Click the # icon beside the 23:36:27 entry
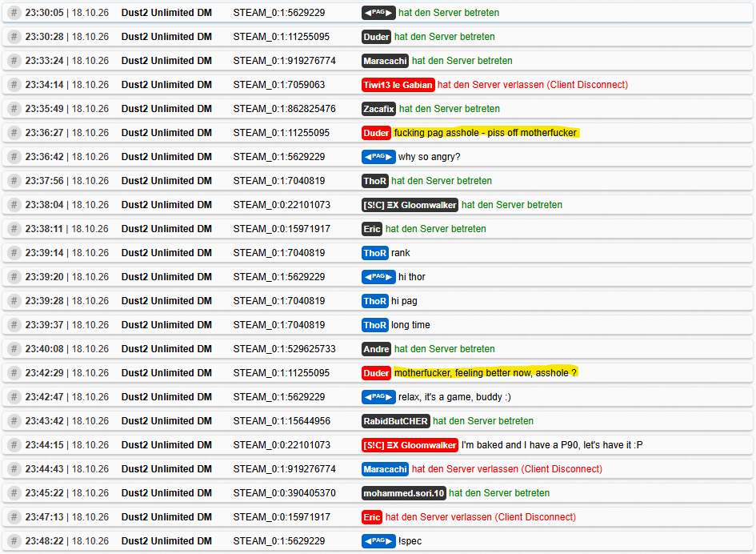The height and width of the screenshot is (554, 756). pos(14,133)
